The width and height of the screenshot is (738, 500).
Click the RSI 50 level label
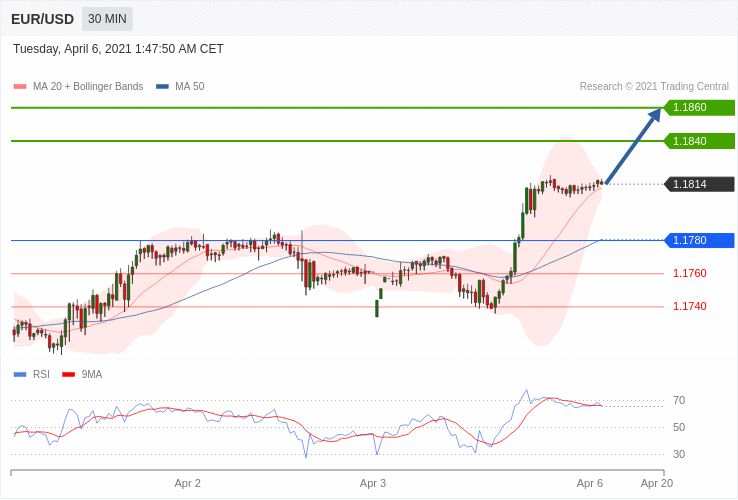679,427
